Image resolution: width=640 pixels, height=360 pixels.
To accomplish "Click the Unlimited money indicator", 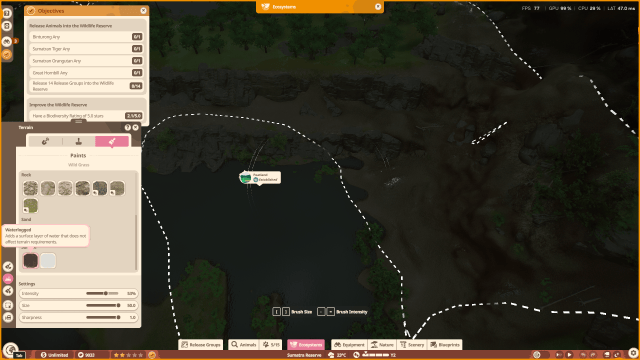I will click(54, 355).
